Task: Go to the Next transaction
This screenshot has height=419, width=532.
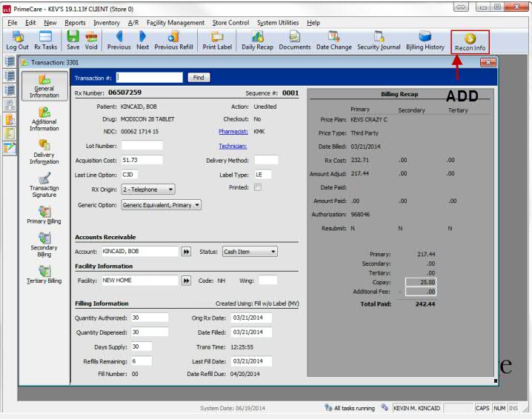Action: pyautogui.click(x=142, y=41)
